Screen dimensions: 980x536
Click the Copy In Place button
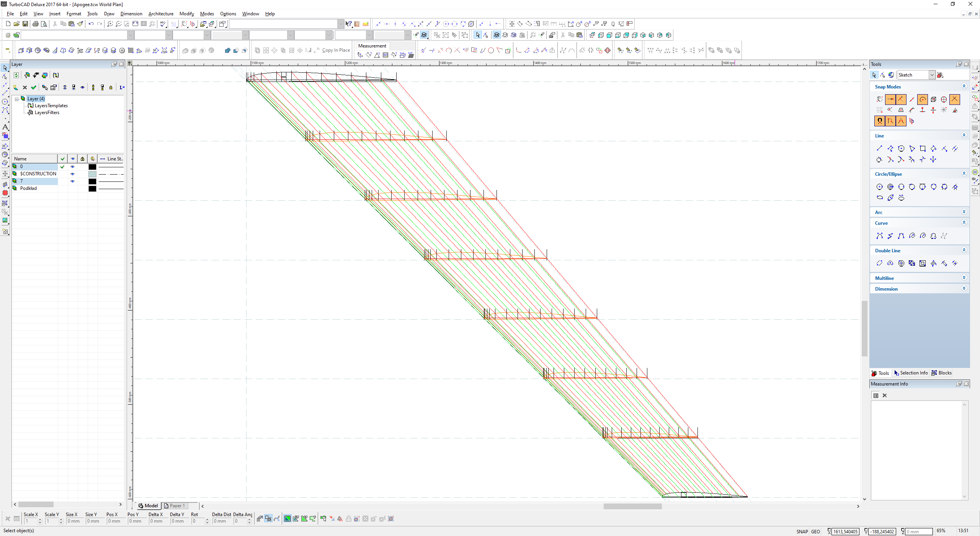[336, 50]
